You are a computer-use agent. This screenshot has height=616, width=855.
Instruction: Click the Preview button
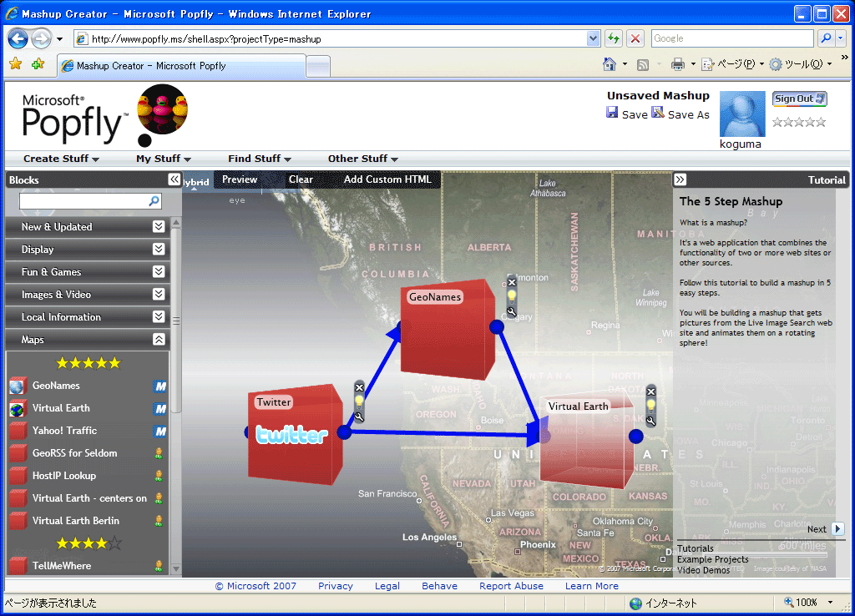click(x=240, y=179)
